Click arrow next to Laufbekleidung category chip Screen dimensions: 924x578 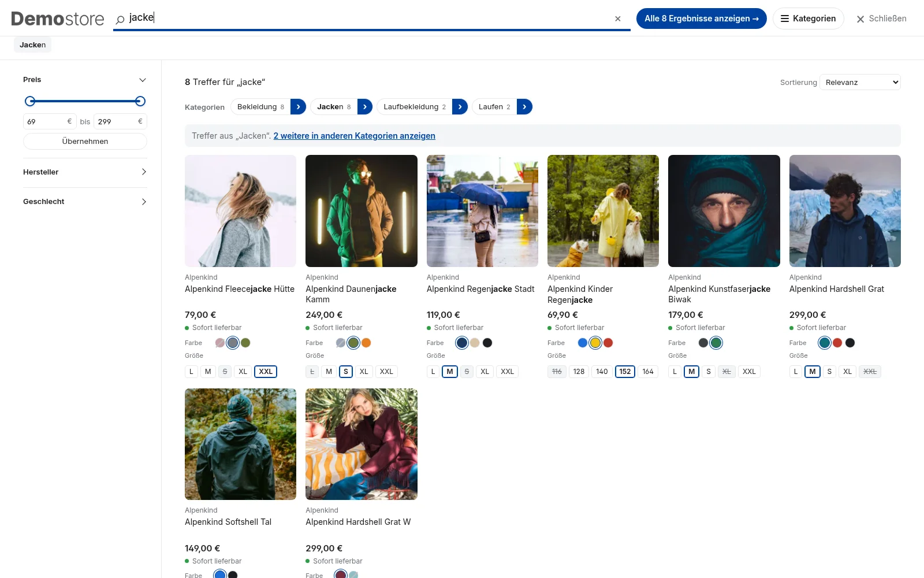point(460,107)
